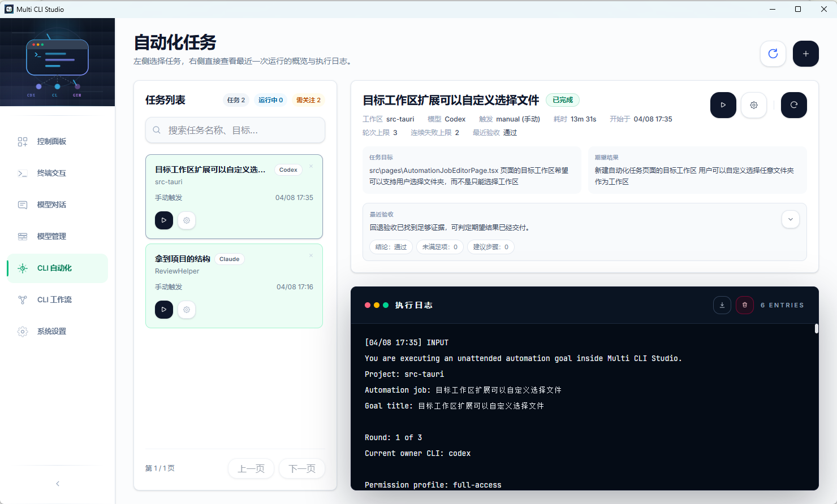Click the 控制面板 grid icon
This screenshot has height=504, width=837.
23,141
